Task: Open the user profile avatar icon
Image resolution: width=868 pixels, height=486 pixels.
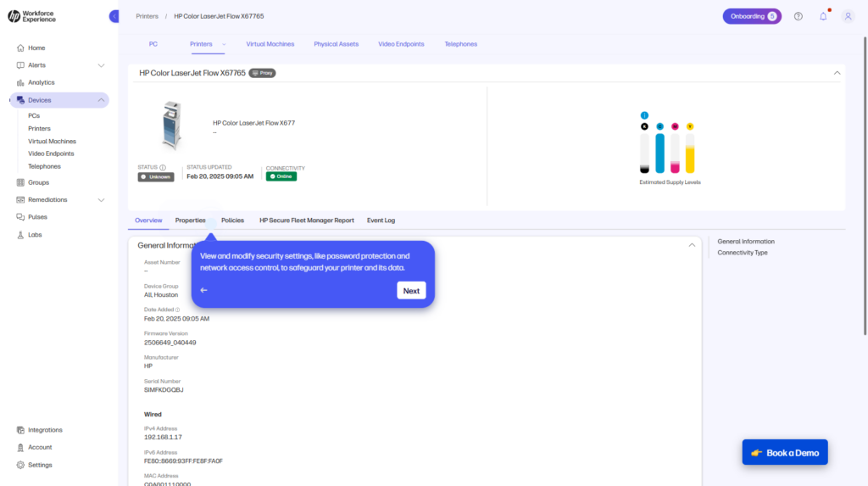Action: click(x=848, y=16)
